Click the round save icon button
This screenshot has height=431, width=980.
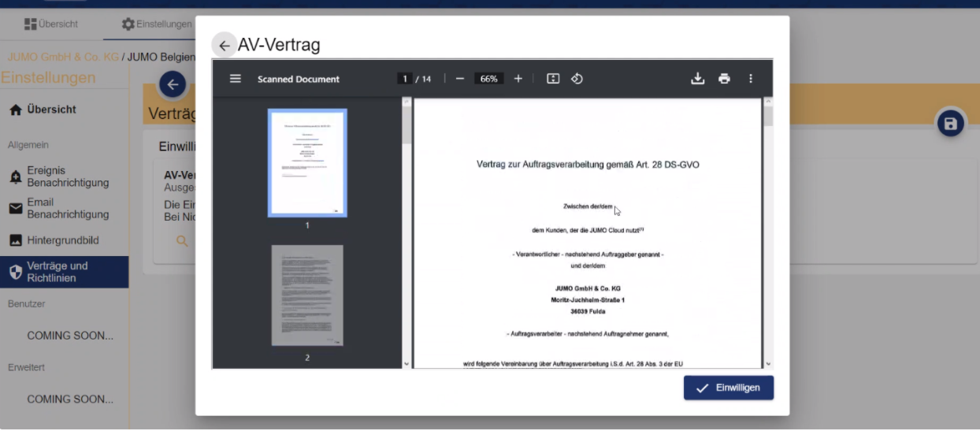tap(950, 124)
